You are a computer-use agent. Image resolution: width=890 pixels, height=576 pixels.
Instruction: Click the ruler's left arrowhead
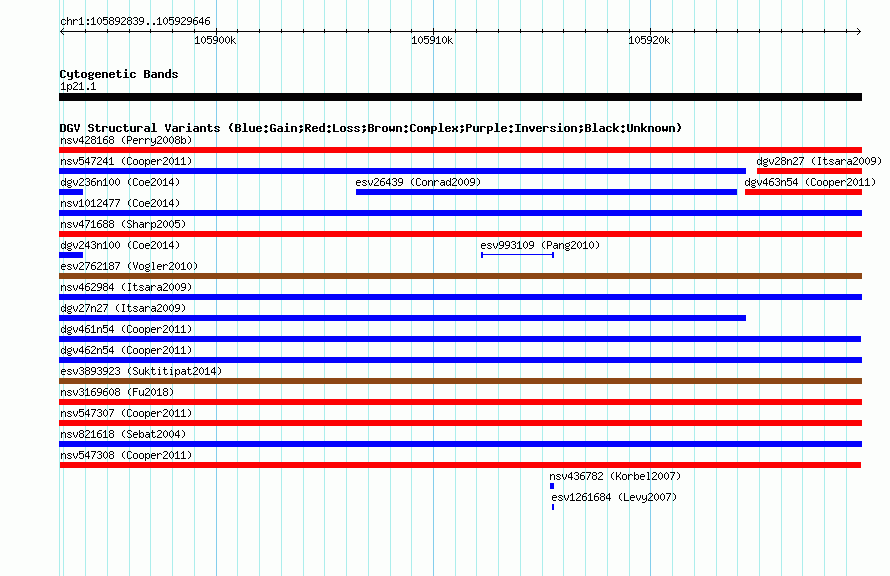[x=62, y=31]
